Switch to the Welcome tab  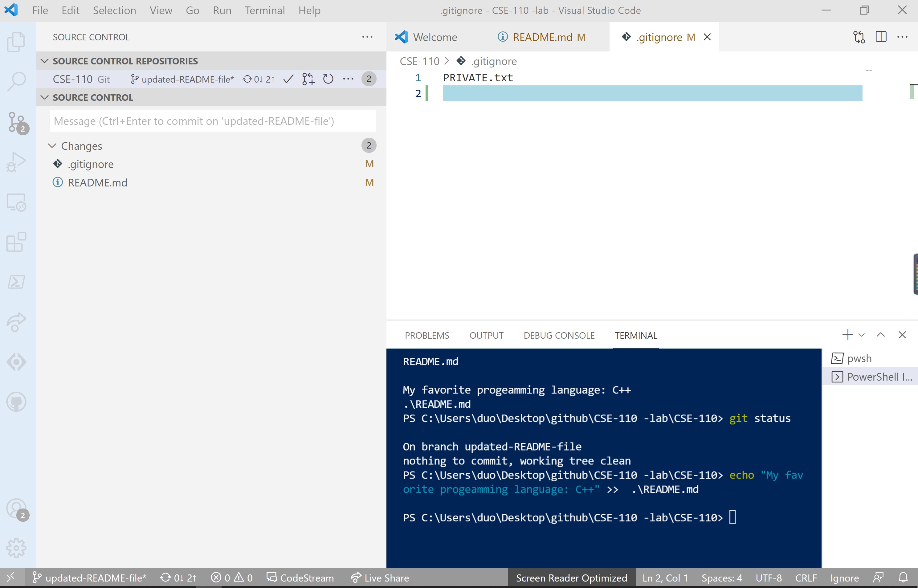coord(436,37)
